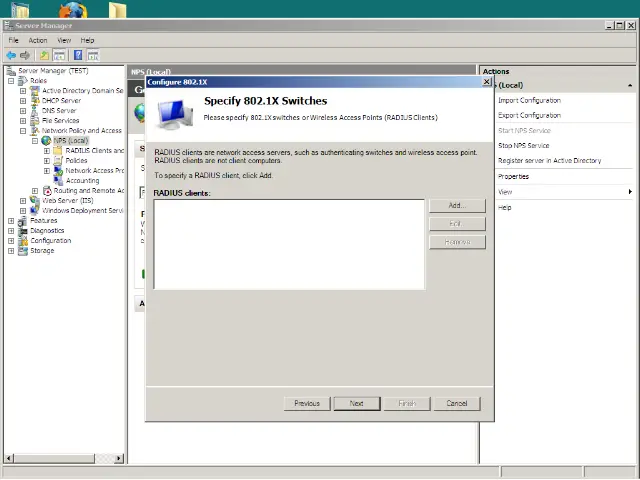
Task: Click the Policies node icon
Action: click(x=58, y=161)
